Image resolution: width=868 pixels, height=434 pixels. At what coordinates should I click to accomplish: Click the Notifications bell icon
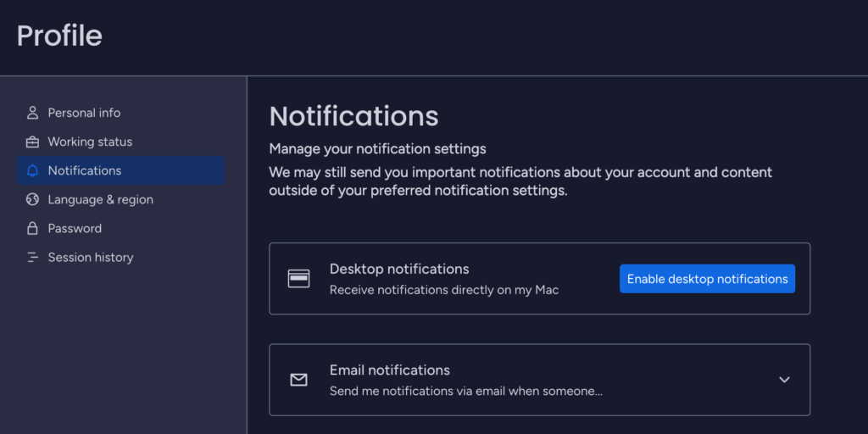point(33,170)
